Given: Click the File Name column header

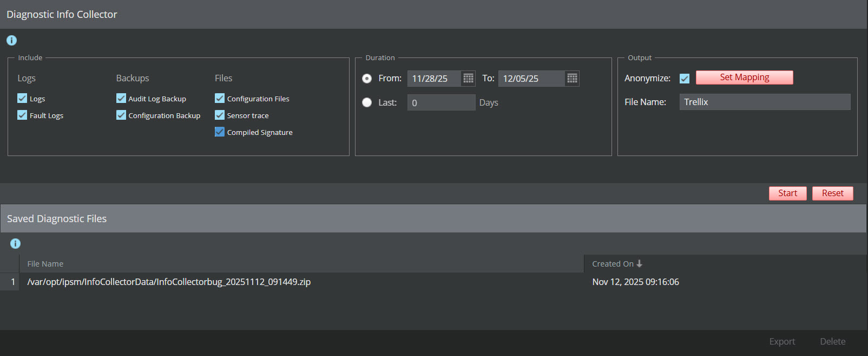Looking at the screenshot, I should click(x=301, y=263).
